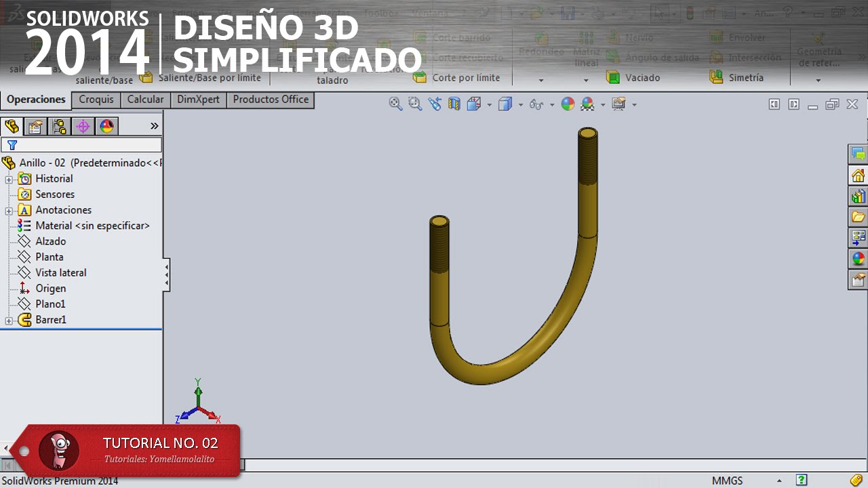Select the Zoom to Area tool
The height and width of the screenshot is (488, 868).
tap(415, 104)
